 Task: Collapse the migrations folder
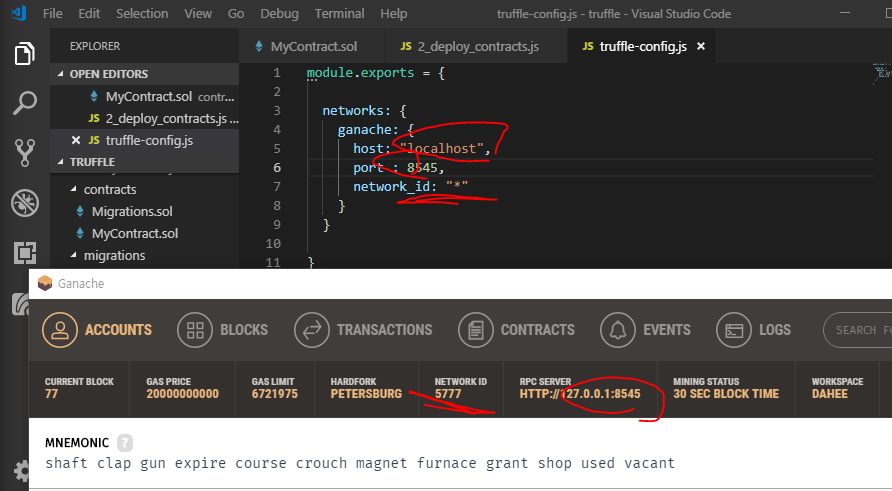click(x=144, y=255)
